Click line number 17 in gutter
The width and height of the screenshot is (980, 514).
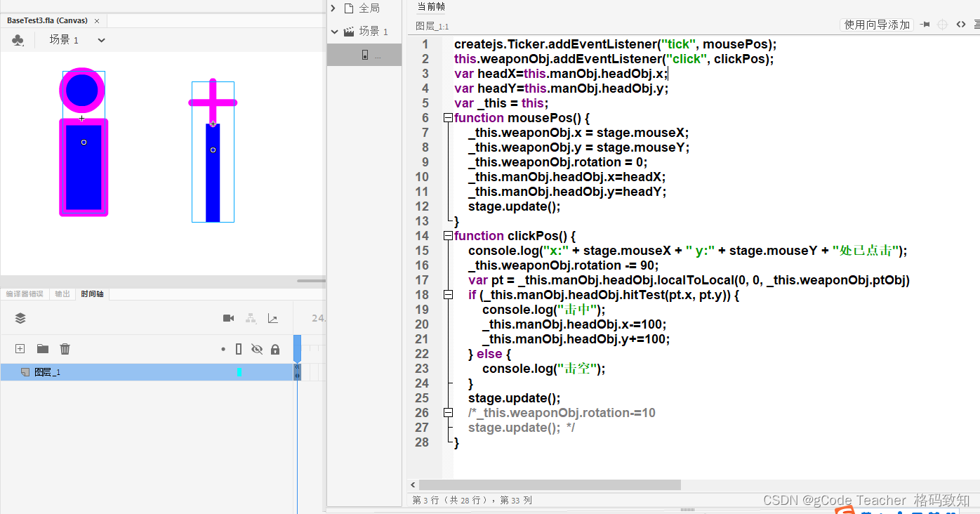(421, 280)
